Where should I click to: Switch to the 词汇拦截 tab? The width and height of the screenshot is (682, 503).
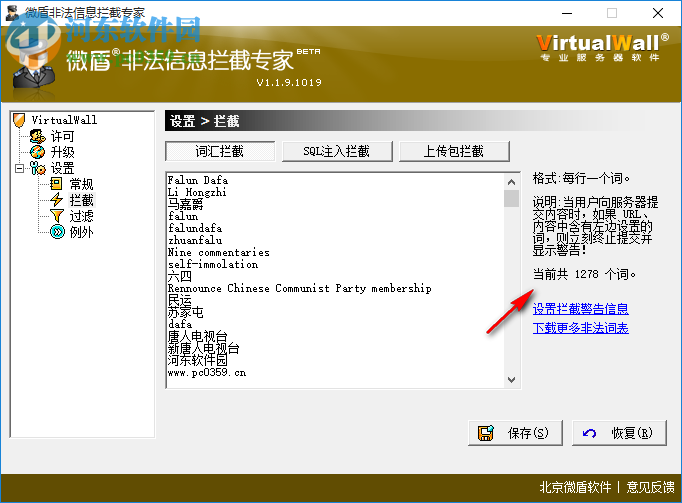pyautogui.click(x=220, y=151)
